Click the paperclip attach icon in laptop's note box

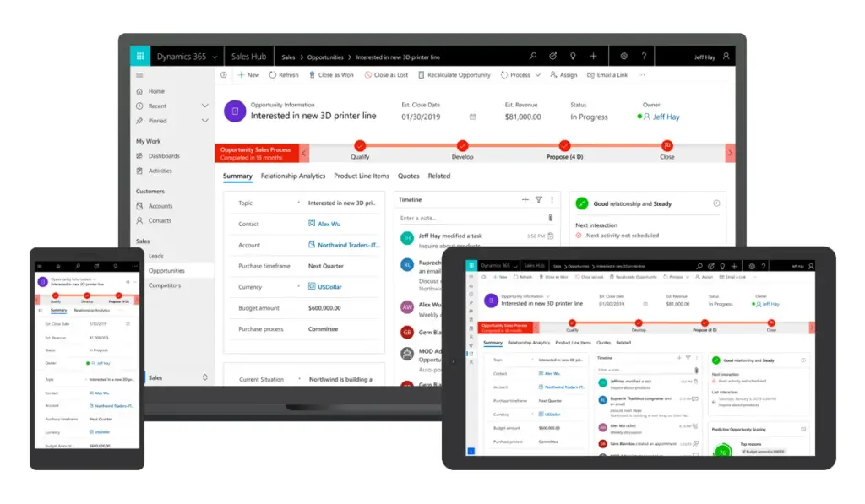552,219
